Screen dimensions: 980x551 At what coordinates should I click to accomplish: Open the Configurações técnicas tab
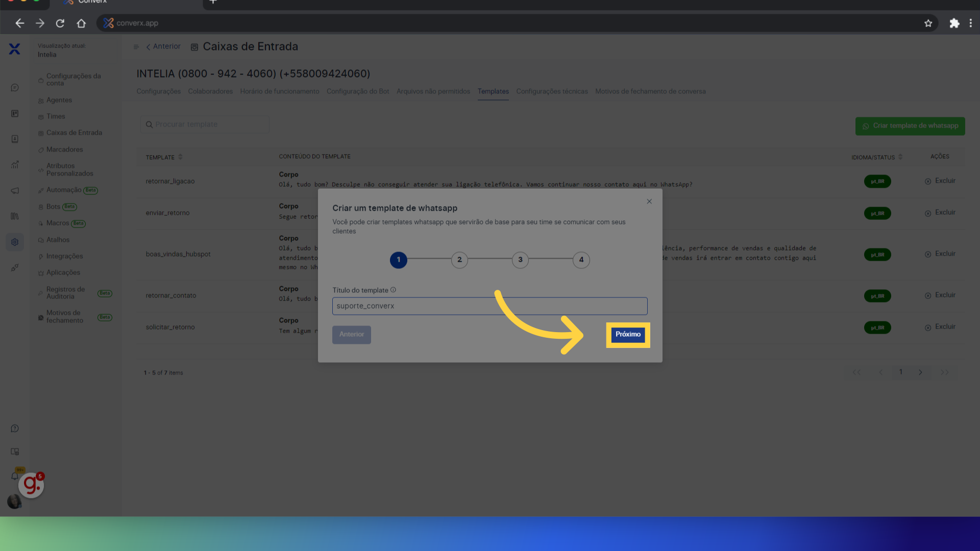pyautogui.click(x=552, y=91)
